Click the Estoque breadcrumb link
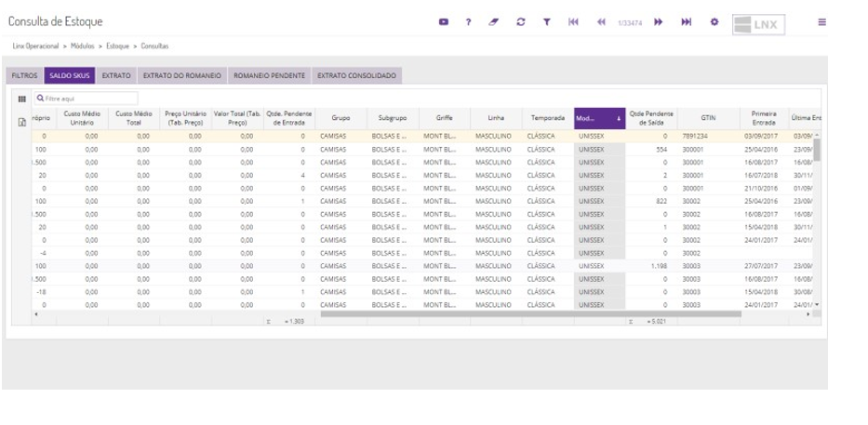 tap(117, 46)
